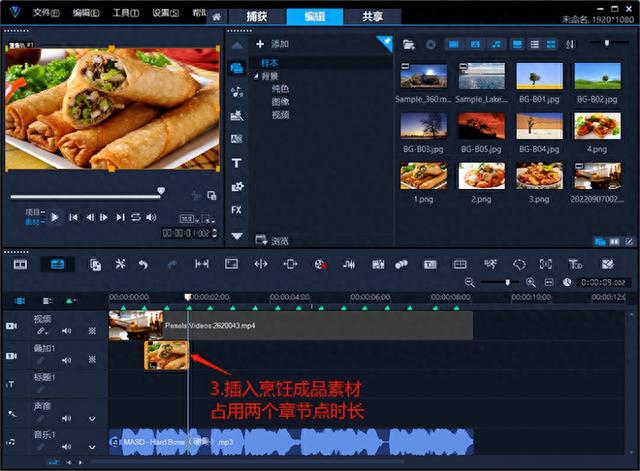Open the subtitle editor tool
The image size is (640, 471).
click(430, 264)
